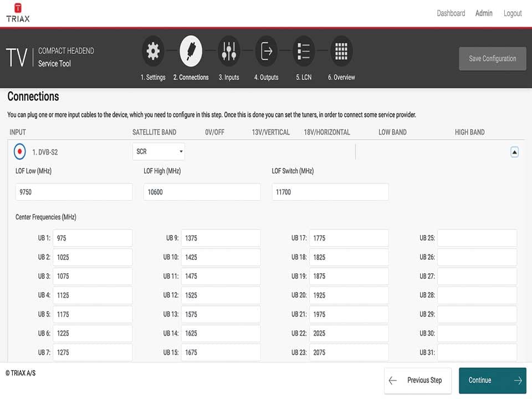Open the LCN list icon

[304, 51]
